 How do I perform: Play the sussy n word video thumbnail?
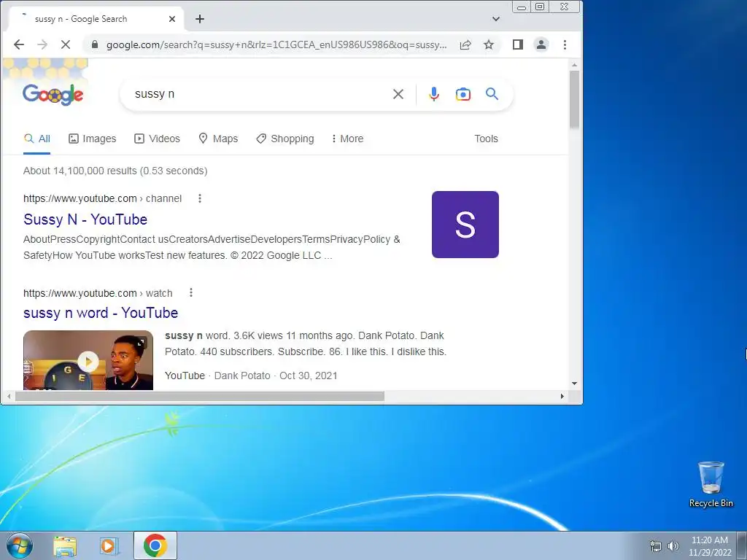click(88, 360)
